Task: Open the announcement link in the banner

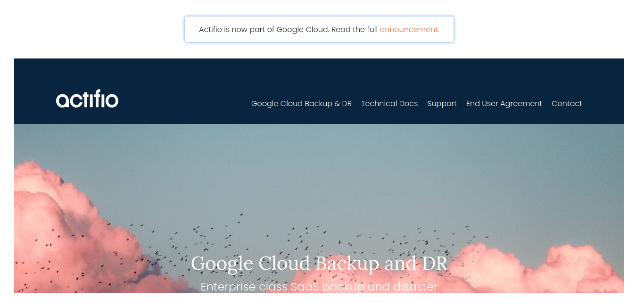Action: click(x=409, y=29)
